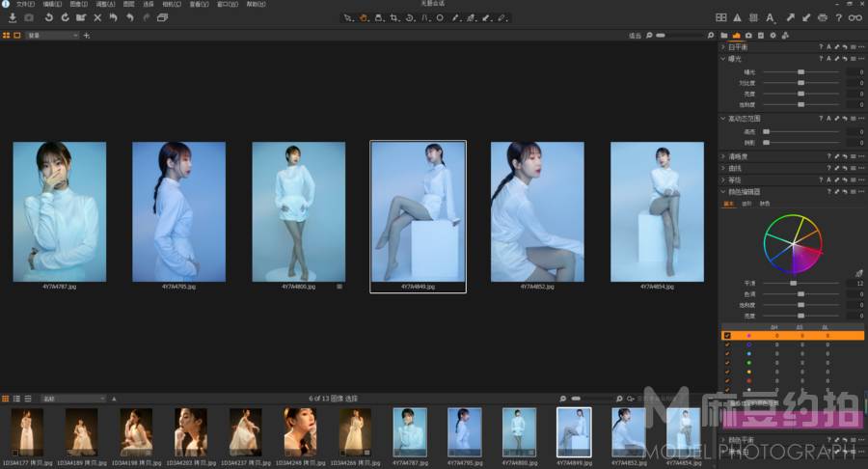Select the orange pan hand tool
The width and height of the screenshot is (868, 469).
pyautogui.click(x=364, y=17)
